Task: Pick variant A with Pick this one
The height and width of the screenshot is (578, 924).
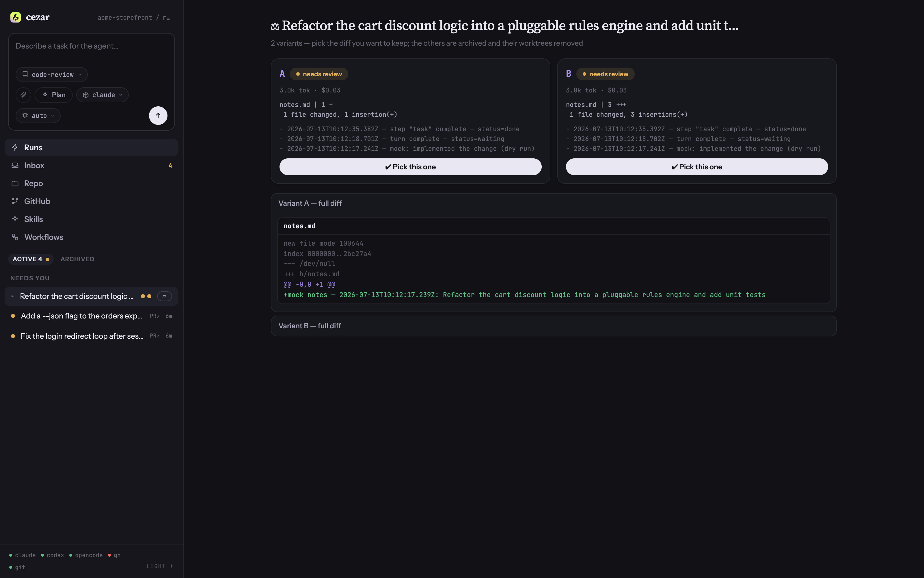Action: 410,167
